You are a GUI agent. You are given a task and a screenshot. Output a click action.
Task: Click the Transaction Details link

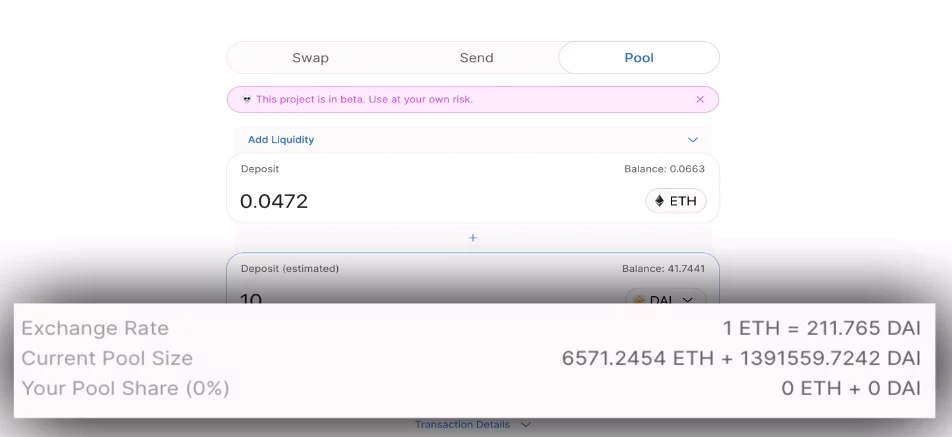462,425
